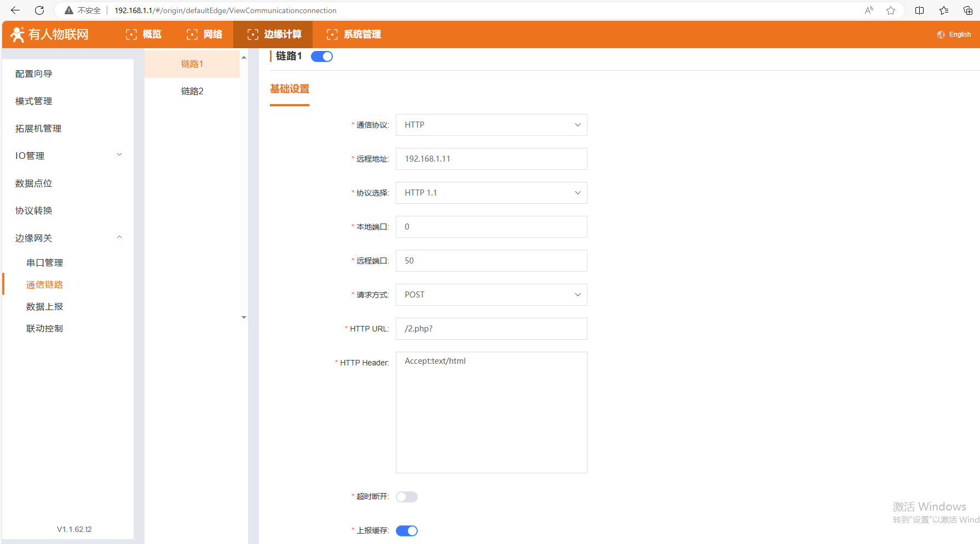980x544 pixels.
Task: Click the link list scroll down arrow
Action: [x=244, y=317]
